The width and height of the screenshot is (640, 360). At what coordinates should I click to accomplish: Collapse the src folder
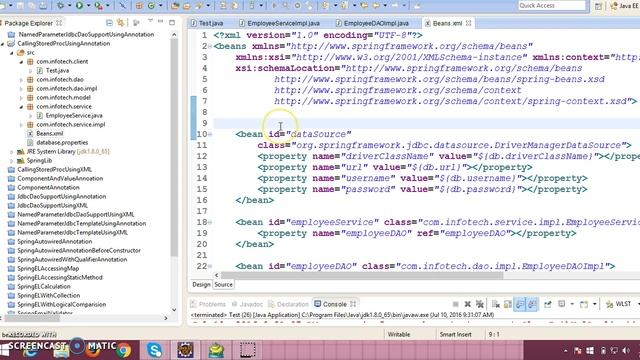point(12,53)
